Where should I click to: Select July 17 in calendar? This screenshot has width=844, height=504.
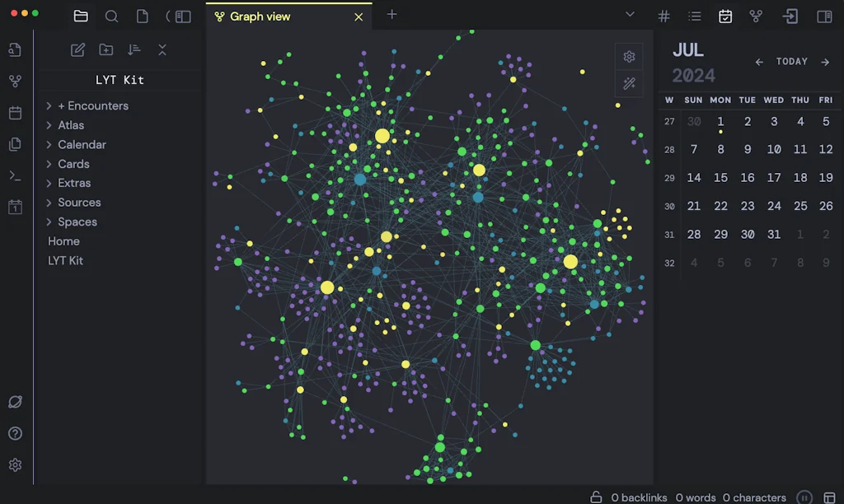click(x=773, y=178)
